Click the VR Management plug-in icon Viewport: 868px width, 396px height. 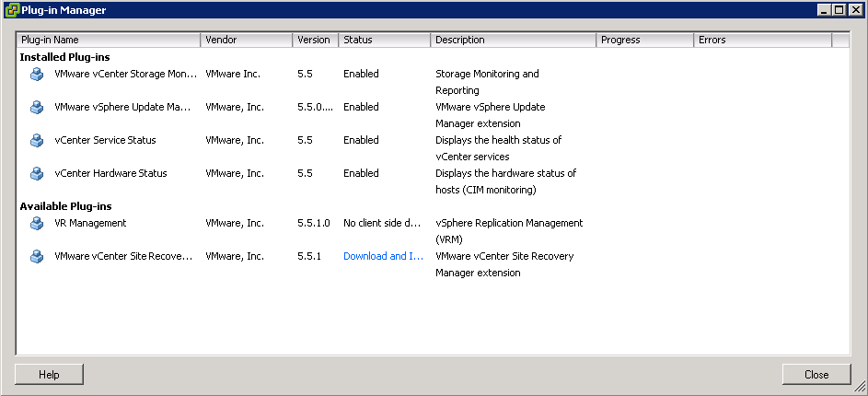coord(37,223)
